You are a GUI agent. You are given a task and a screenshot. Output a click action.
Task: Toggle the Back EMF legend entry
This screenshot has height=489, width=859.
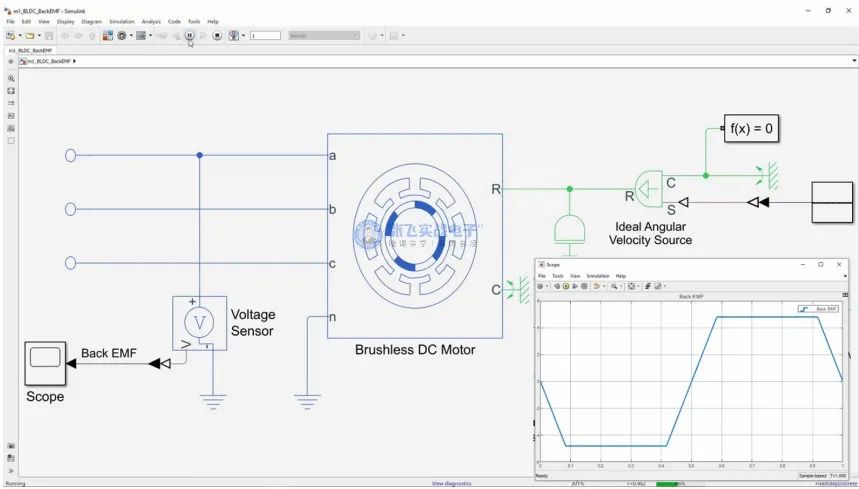tap(818, 309)
